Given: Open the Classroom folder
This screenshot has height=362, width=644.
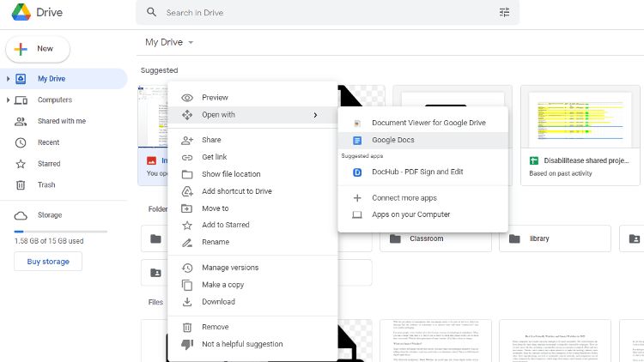Looking at the screenshot, I should (x=435, y=238).
